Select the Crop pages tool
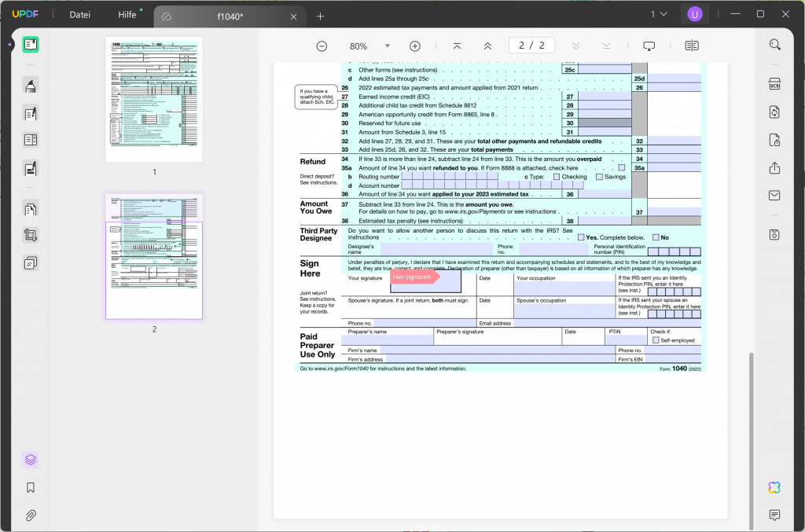Image resolution: width=805 pixels, height=532 pixels. tap(31, 237)
